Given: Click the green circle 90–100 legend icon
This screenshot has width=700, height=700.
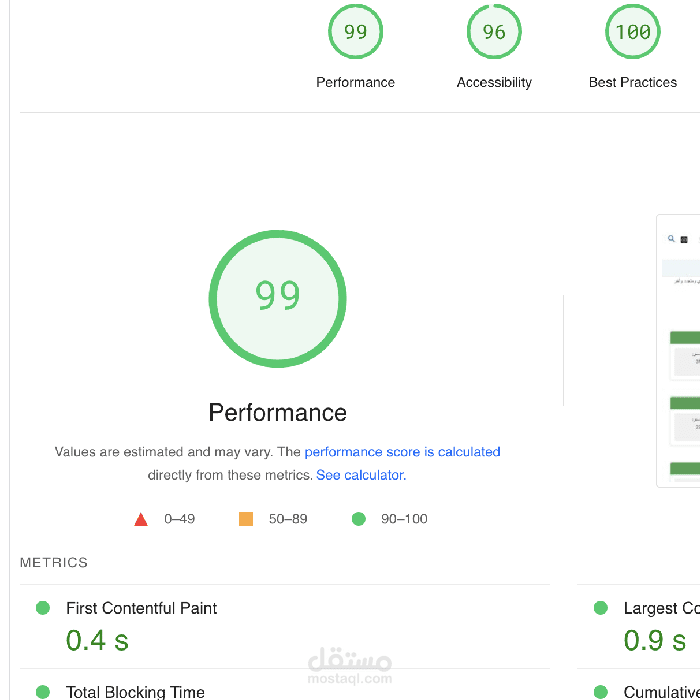Looking at the screenshot, I should tap(358, 519).
